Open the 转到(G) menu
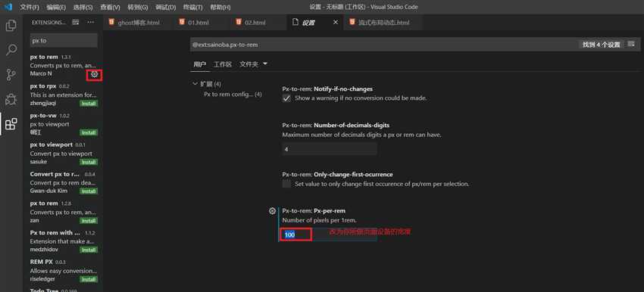644x292 pixels. (138, 8)
